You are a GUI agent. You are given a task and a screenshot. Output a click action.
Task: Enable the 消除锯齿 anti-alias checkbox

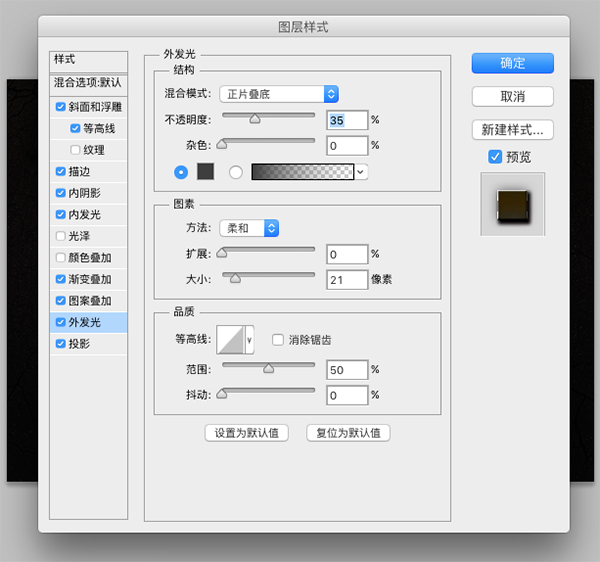(279, 340)
